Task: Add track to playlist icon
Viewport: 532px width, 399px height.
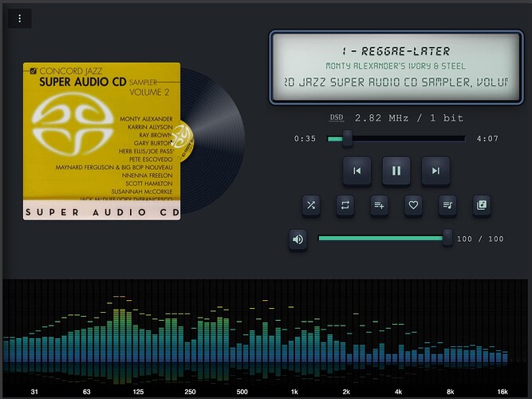Action: [x=379, y=205]
